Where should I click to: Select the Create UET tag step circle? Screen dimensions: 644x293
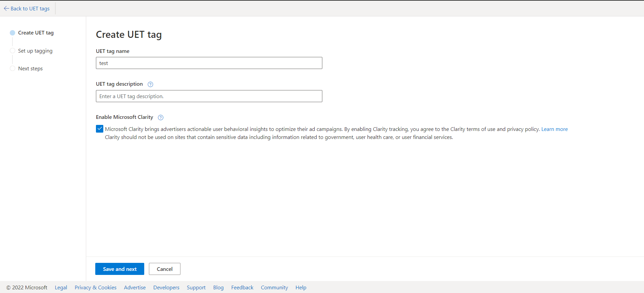click(12, 33)
